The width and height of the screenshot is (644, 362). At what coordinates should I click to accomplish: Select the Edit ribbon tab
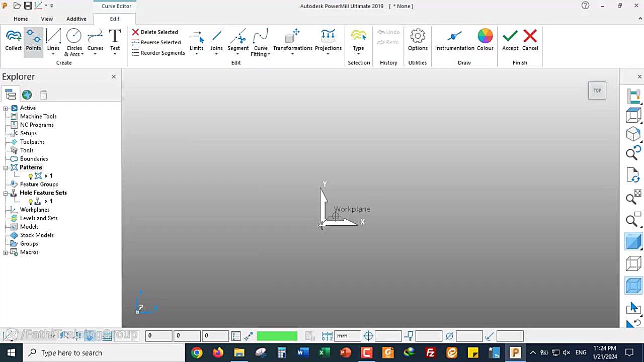[115, 19]
